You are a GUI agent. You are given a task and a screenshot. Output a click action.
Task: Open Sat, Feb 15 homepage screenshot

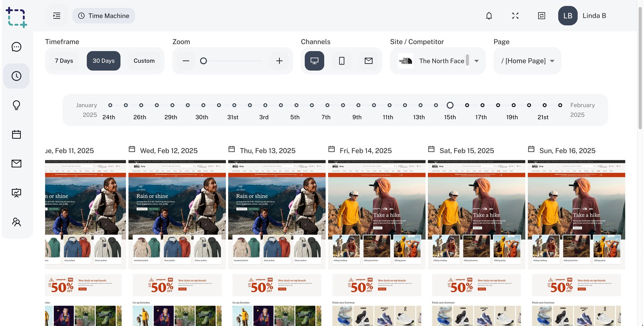click(x=477, y=243)
